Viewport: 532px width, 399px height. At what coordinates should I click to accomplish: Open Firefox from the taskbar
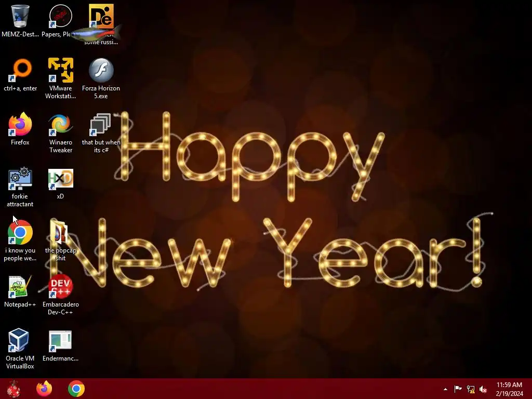(x=45, y=389)
